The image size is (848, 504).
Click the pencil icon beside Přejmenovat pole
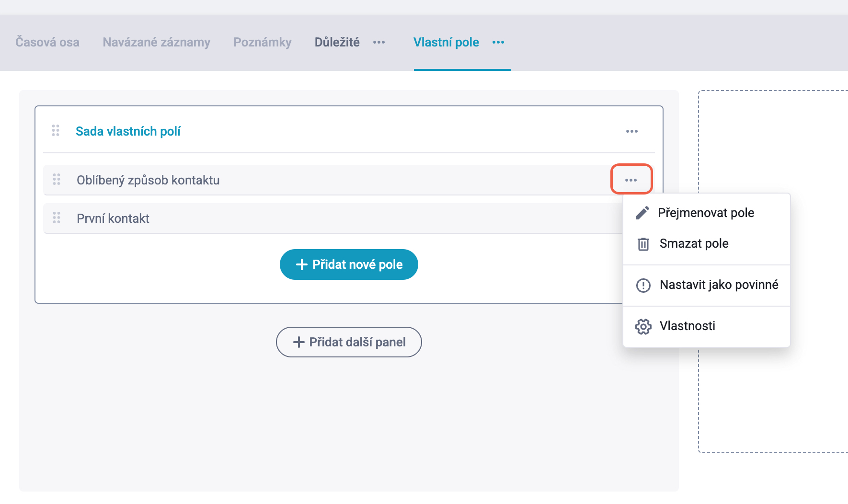point(642,213)
